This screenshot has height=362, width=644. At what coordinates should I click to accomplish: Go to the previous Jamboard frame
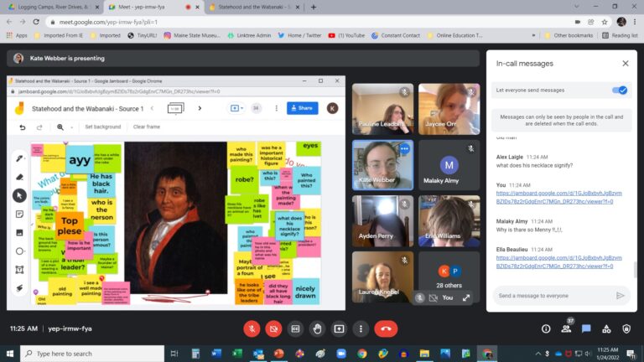click(152, 108)
